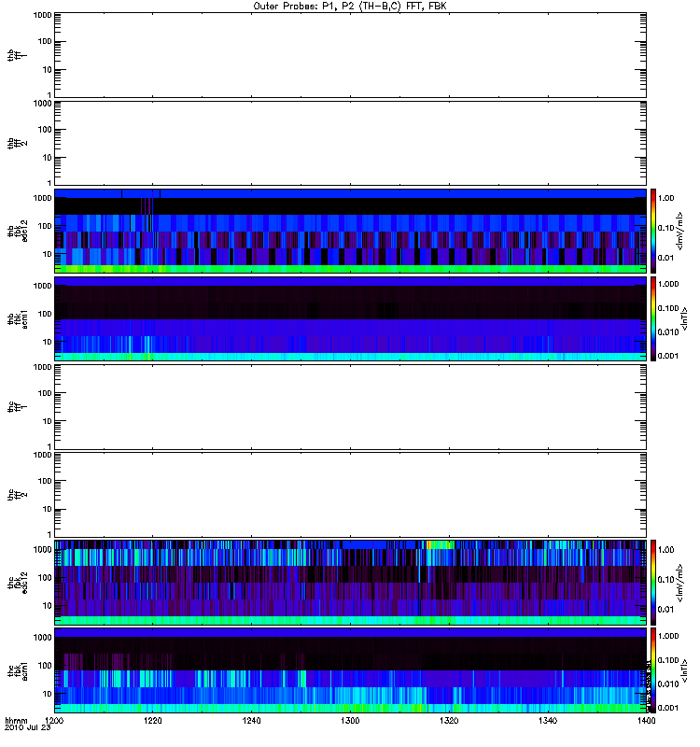Image resolution: width=700 pixels, height=747 pixels.
Task: Click the '<|nT|>' unit label beside thc scm1
Action: pos(685,670)
